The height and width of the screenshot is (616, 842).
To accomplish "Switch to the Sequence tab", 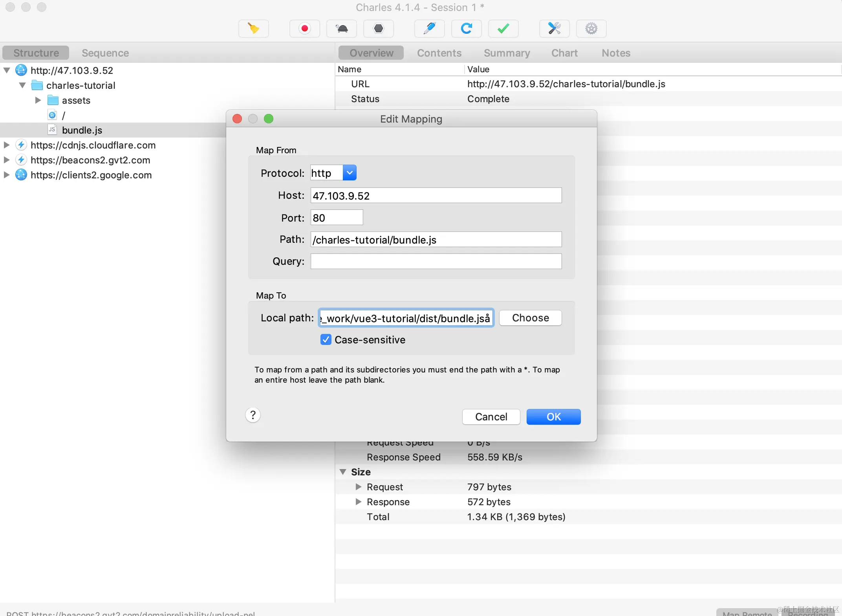I will point(105,53).
